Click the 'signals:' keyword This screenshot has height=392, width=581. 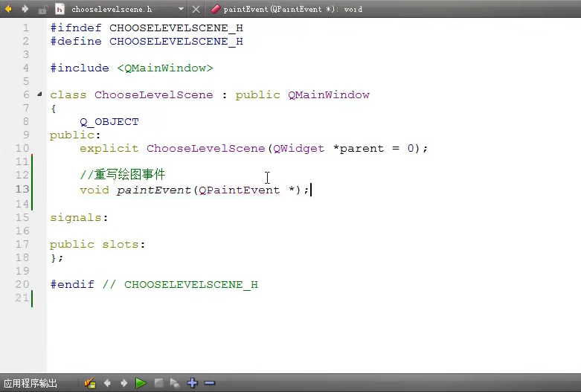coord(79,217)
